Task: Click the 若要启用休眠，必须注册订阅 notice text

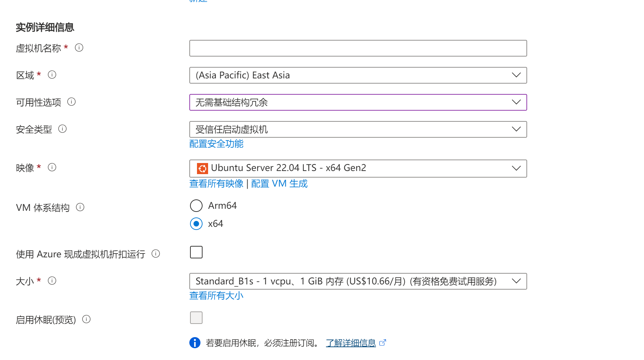Action: point(263,343)
